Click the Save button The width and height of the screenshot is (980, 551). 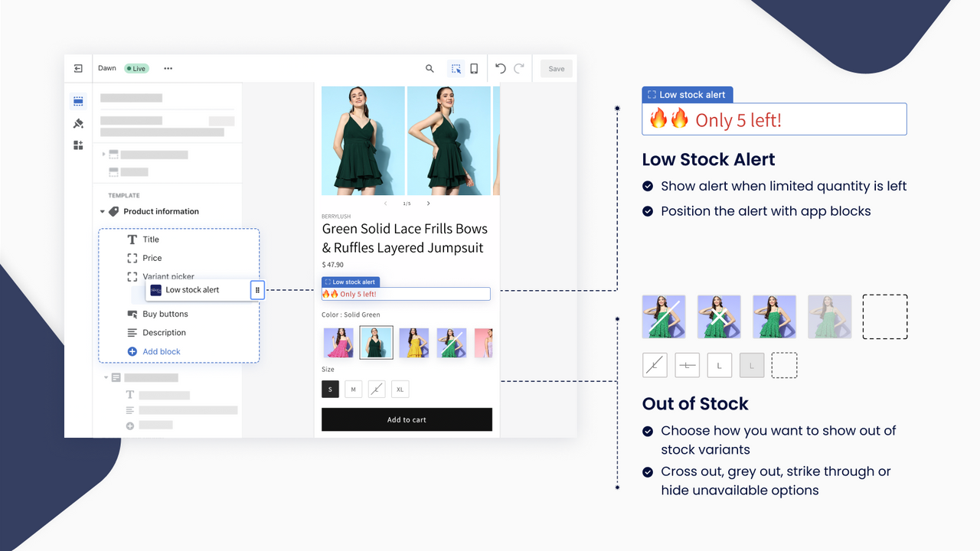[556, 68]
